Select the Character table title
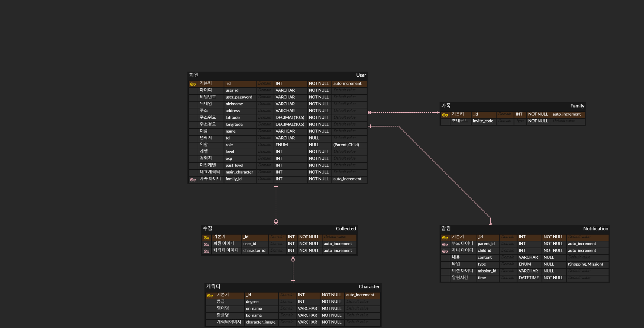 [369, 286]
